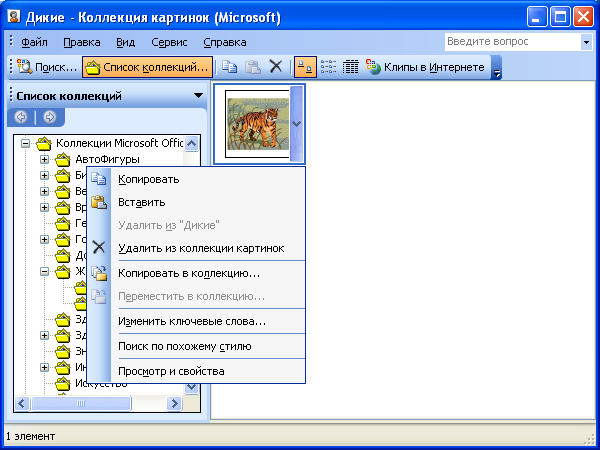Open the Сервис menu
This screenshot has width=600, height=450.
(x=169, y=42)
